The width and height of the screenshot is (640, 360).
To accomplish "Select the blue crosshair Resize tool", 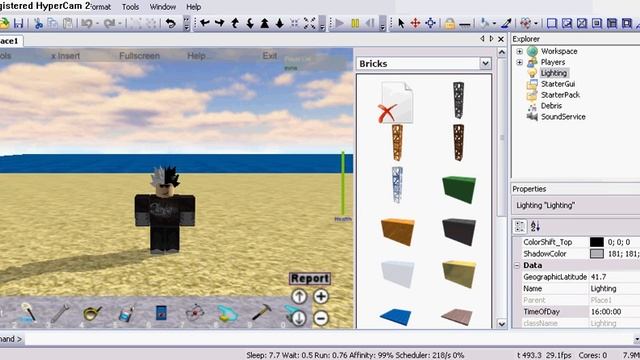I will point(431,23).
